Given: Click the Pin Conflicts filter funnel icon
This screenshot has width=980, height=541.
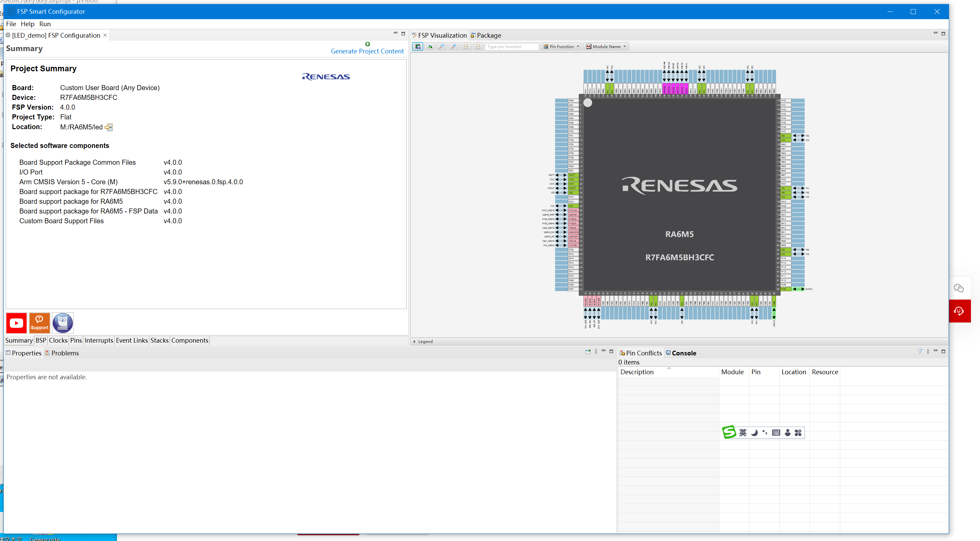Looking at the screenshot, I should (x=920, y=351).
